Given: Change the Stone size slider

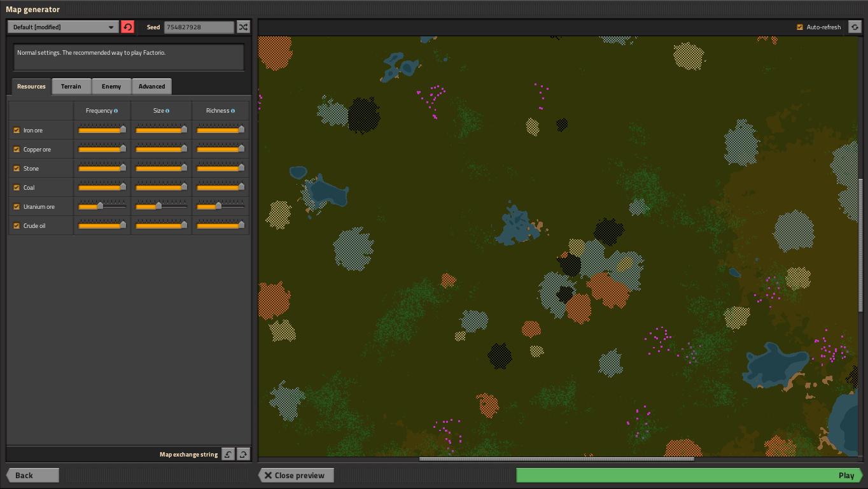Looking at the screenshot, I should (x=162, y=168).
